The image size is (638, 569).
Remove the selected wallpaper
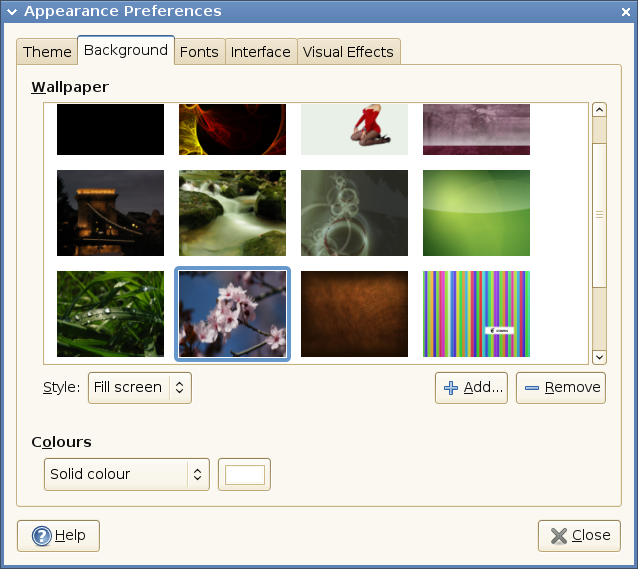click(561, 387)
